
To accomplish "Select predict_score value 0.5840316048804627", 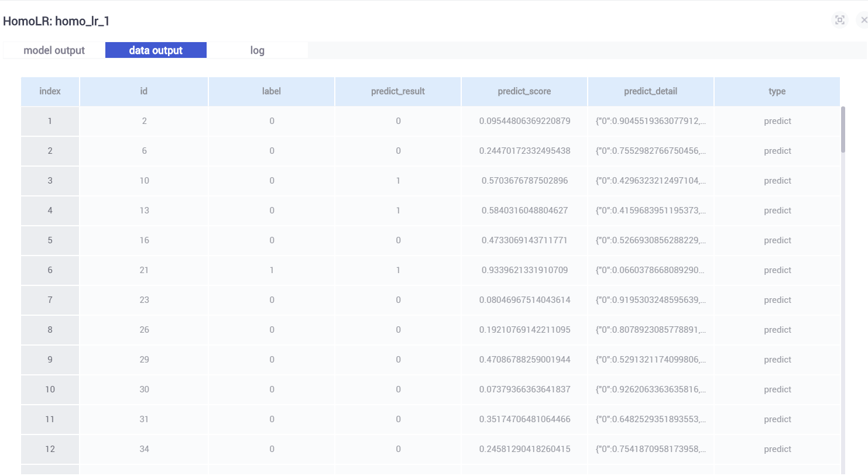I will coord(524,211).
